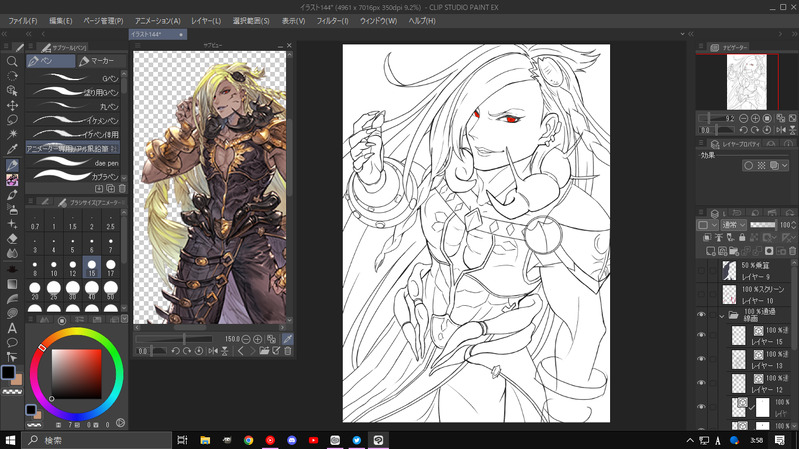Click lock layer padlock icon
799x449 pixels.
(742, 237)
